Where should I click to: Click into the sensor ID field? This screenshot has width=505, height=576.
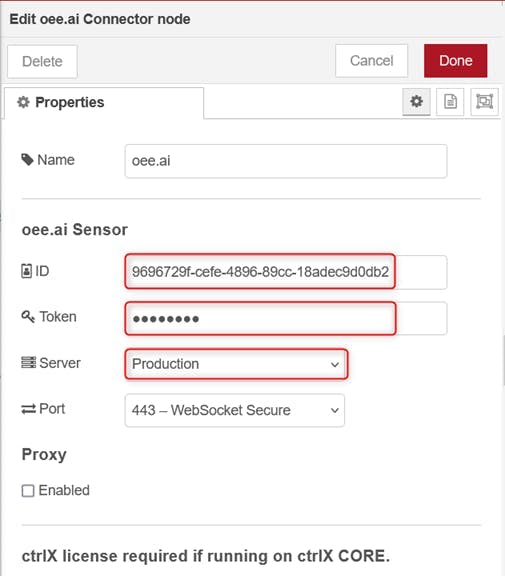(x=286, y=272)
